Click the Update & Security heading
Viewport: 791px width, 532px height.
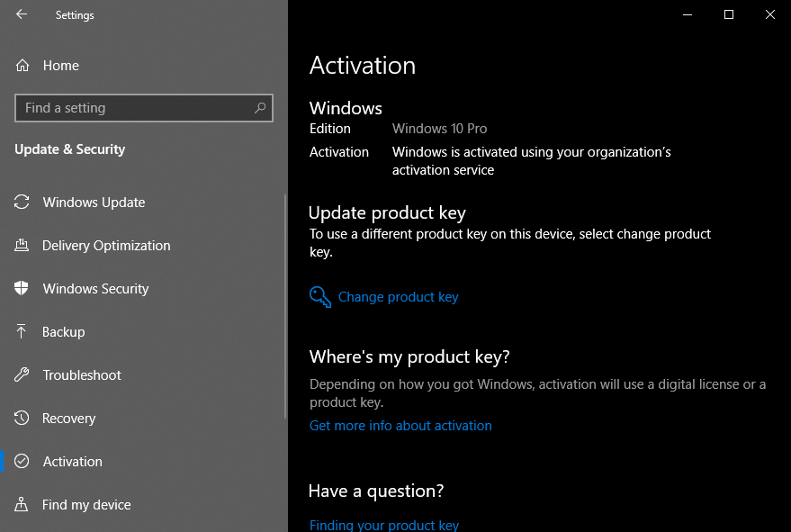[69, 149]
